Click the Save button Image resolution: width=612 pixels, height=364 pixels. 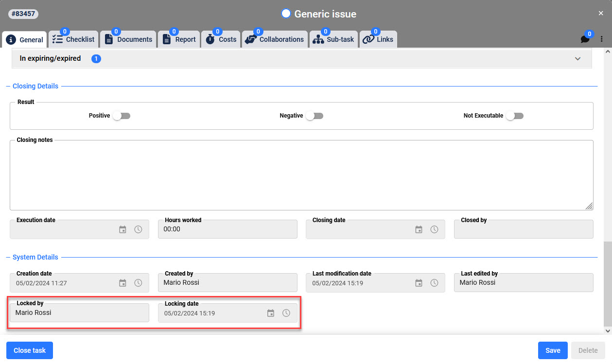coord(553,350)
